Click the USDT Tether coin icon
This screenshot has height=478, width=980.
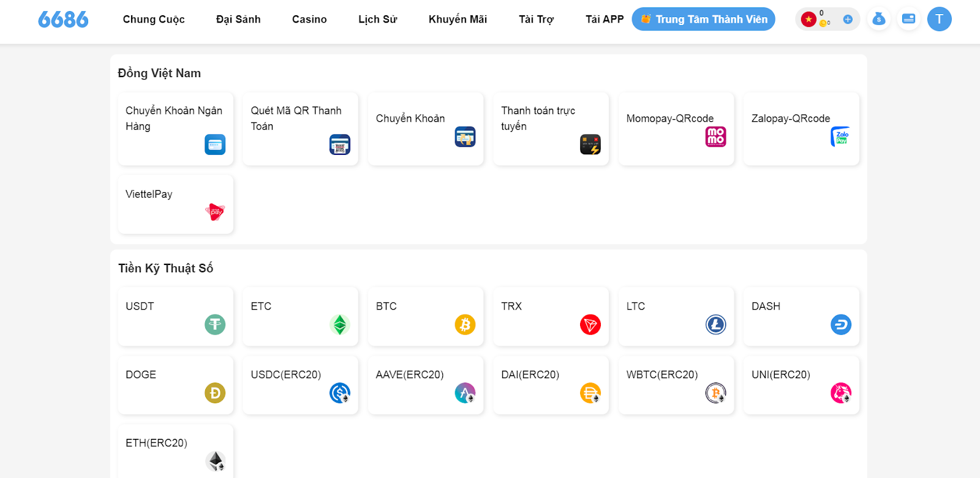[x=215, y=324]
